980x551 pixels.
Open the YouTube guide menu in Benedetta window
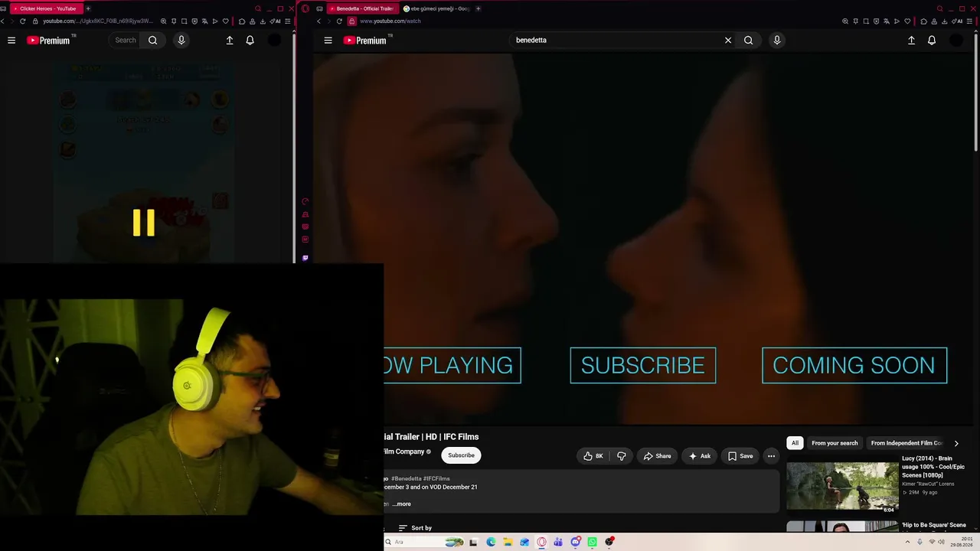pyautogui.click(x=328, y=41)
